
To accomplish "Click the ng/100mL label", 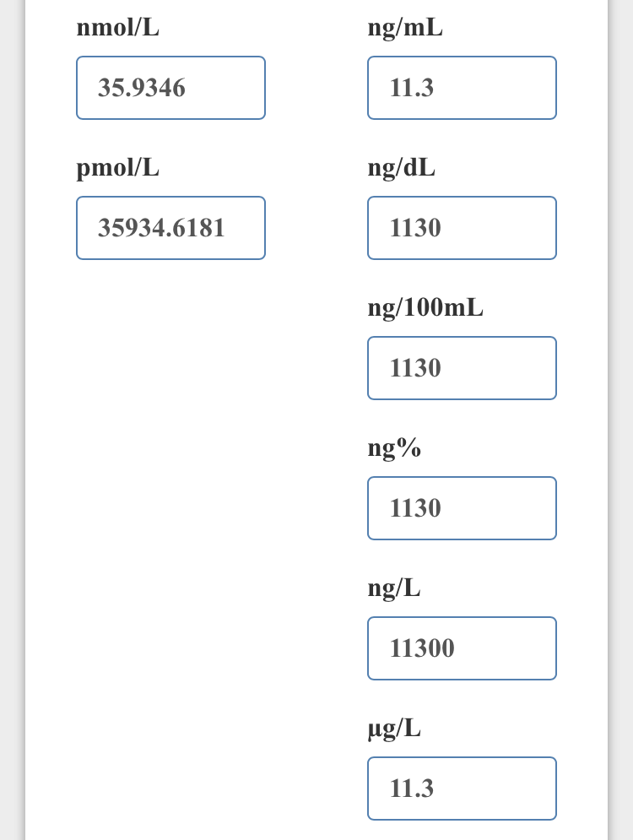I will [x=425, y=308].
